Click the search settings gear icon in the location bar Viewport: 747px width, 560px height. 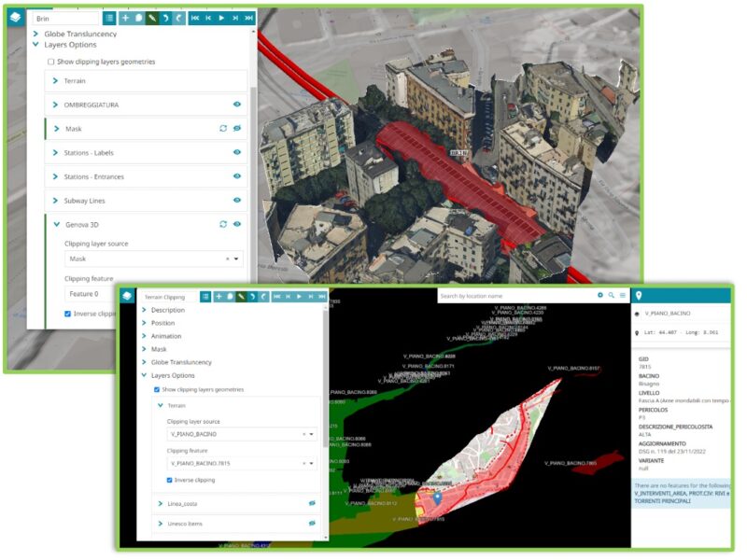(600, 296)
